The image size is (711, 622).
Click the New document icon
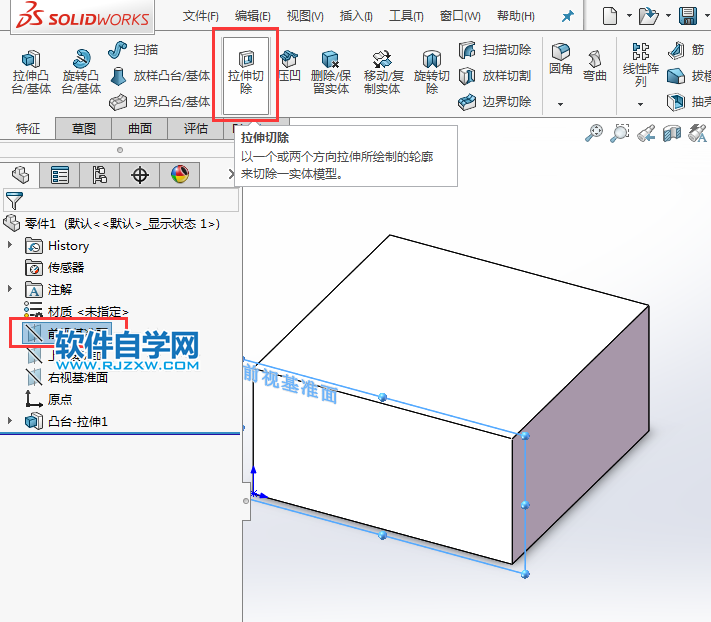(610, 16)
